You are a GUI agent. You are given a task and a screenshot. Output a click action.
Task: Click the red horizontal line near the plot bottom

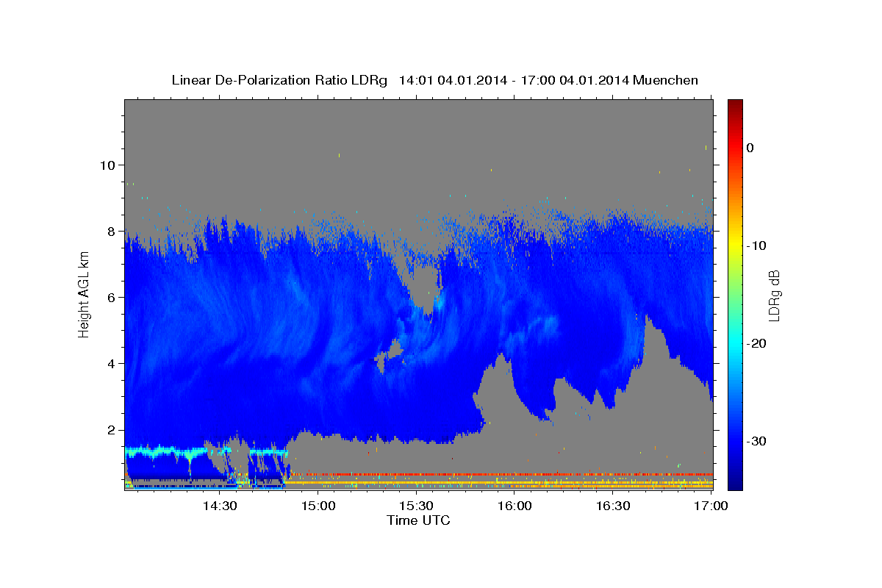[500, 474]
